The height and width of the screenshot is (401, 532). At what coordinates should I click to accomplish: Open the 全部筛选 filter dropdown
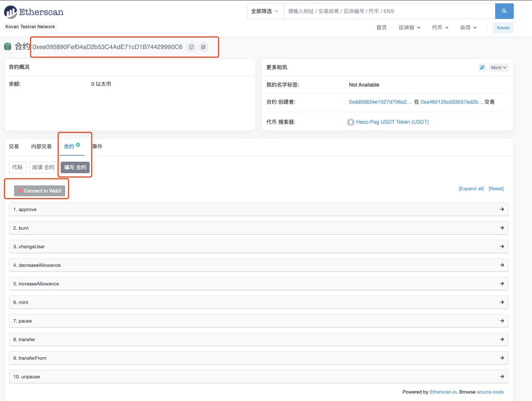click(x=265, y=11)
